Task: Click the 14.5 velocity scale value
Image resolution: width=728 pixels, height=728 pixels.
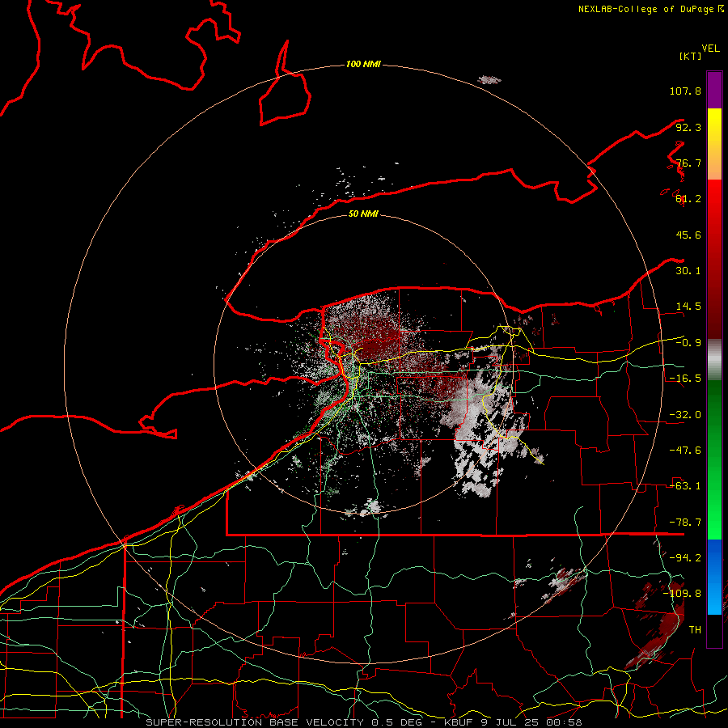Action: (x=688, y=307)
